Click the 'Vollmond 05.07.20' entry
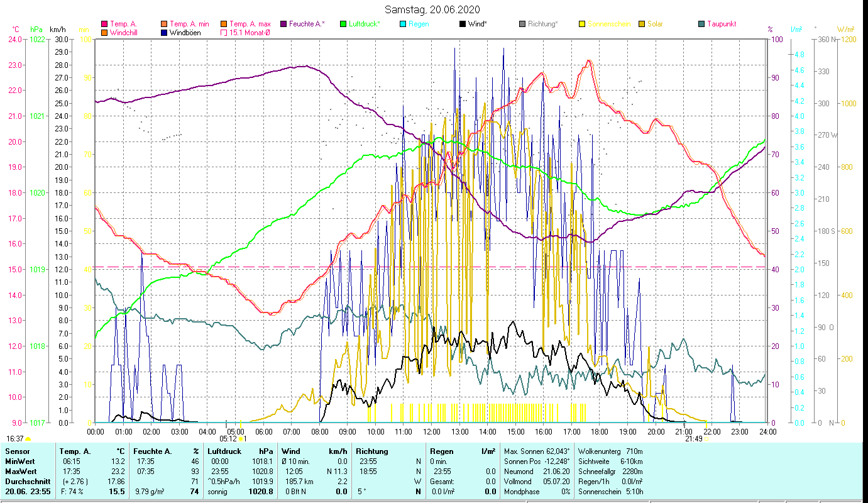868x503 pixels. 537,481
